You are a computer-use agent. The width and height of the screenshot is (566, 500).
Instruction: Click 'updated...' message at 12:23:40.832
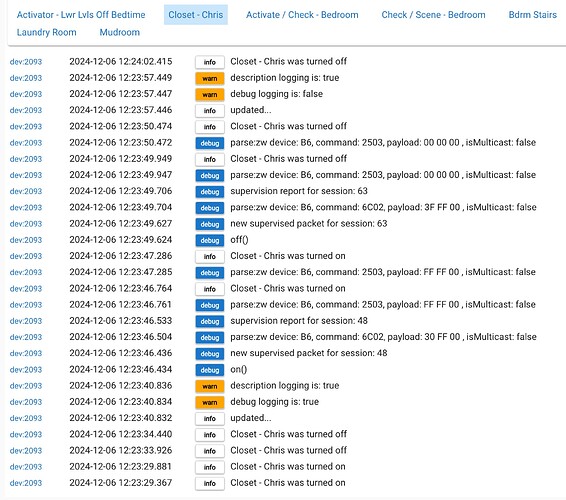tap(251, 418)
